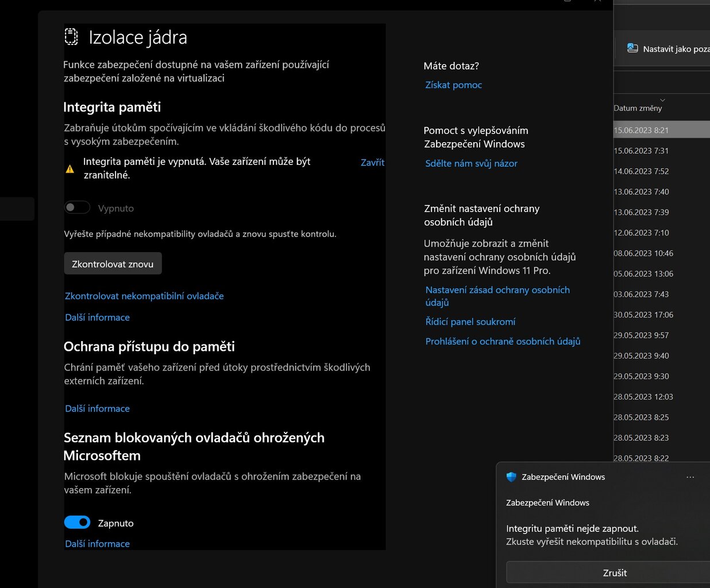Toggle the memory integrity switch labeled Vypnuto
The height and width of the screenshot is (588, 710).
(78, 208)
